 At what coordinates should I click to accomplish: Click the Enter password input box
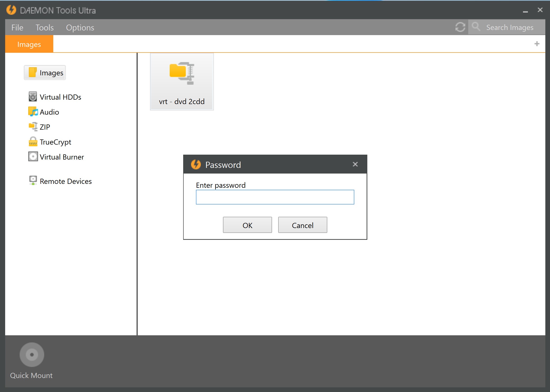click(275, 197)
